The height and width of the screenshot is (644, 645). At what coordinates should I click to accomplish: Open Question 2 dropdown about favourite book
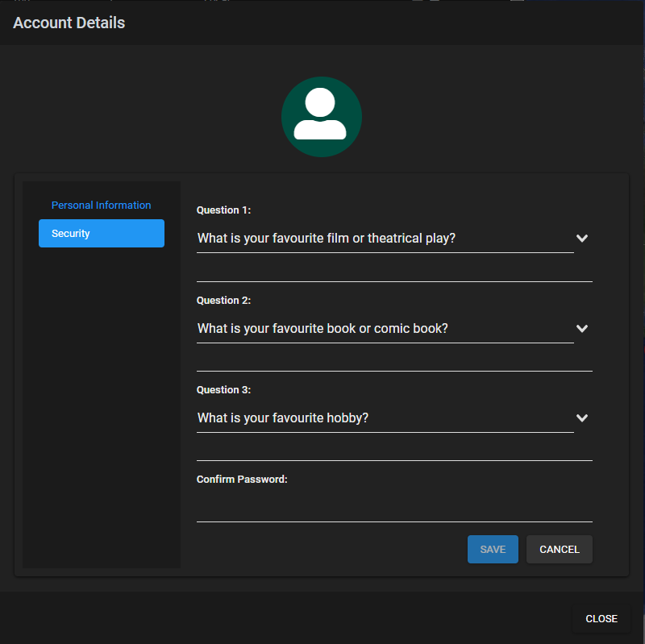point(385,329)
